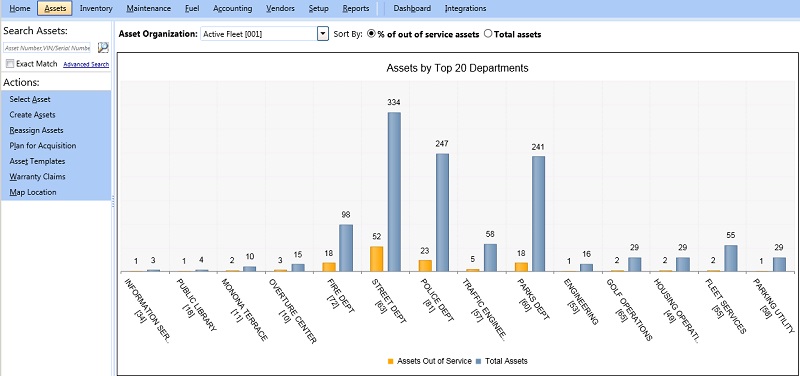Click Parks Dept total assets bar 241
This screenshot has width=800, height=376.
pyautogui.click(x=538, y=214)
